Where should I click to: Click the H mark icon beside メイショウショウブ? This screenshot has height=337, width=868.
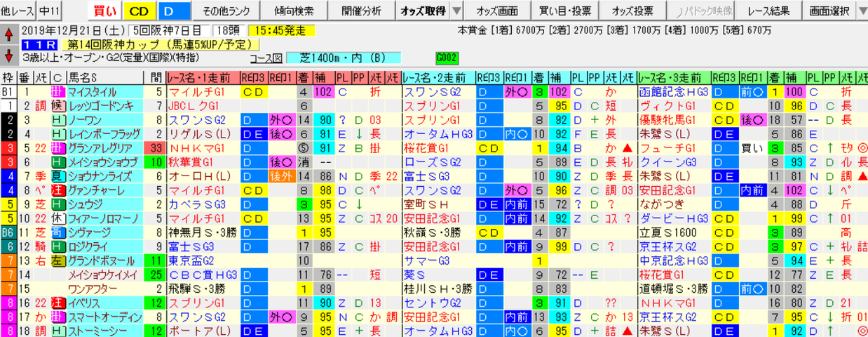point(59,161)
